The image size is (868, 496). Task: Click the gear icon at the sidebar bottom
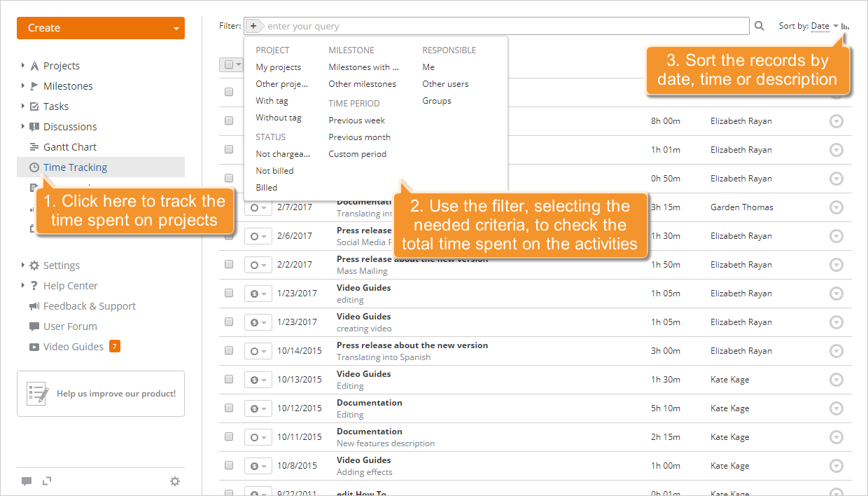pyautogui.click(x=174, y=481)
